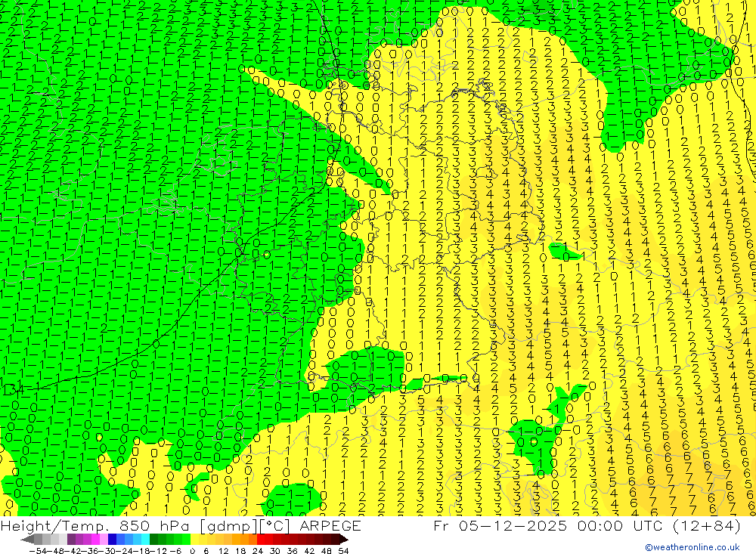Viewport: 756px width, 554px height.
Task: Click the left arrow end of the color scale
Action: 27,540
